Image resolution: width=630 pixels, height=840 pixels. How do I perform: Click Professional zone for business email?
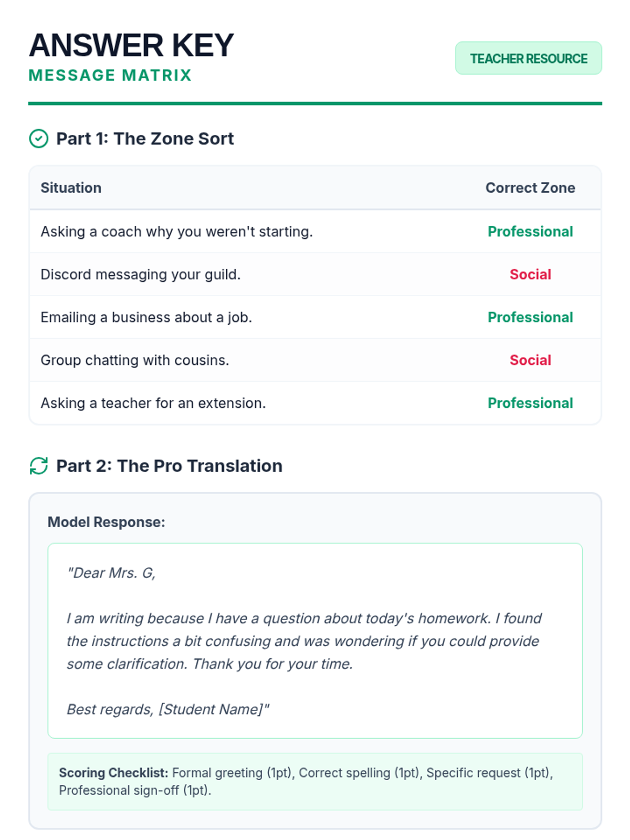coord(530,318)
